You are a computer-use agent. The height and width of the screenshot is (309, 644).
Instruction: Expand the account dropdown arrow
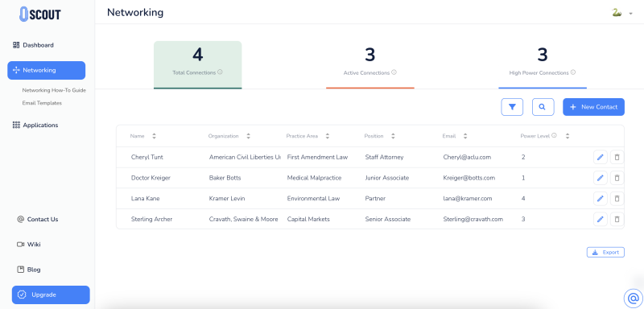pyautogui.click(x=631, y=14)
